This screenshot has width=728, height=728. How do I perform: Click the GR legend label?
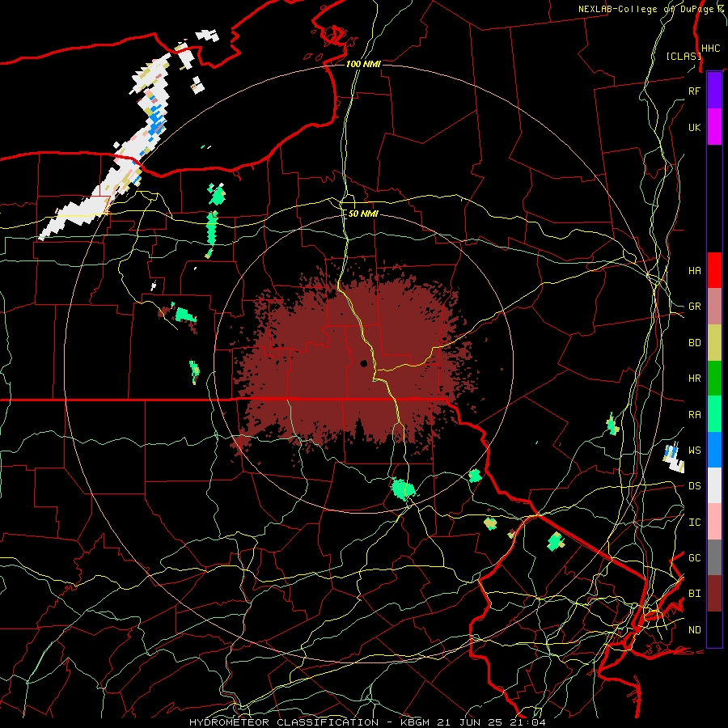pyautogui.click(x=694, y=307)
